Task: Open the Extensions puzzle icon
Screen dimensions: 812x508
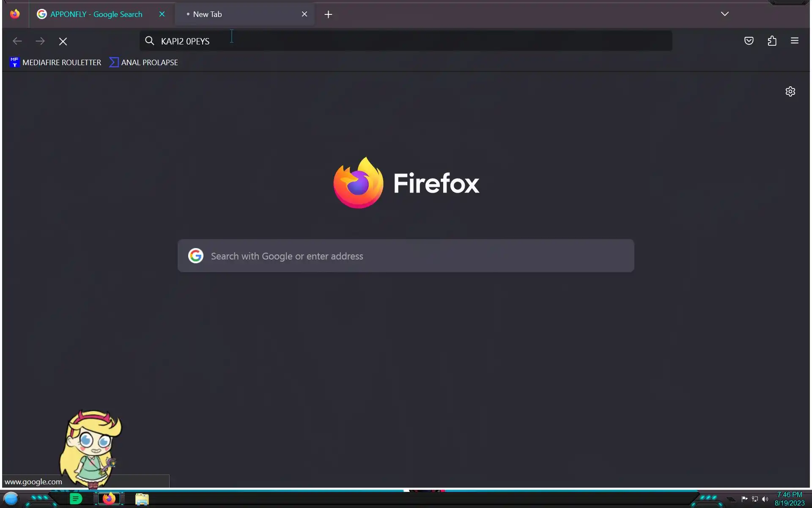Action: pyautogui.click(x=772, y=41)
